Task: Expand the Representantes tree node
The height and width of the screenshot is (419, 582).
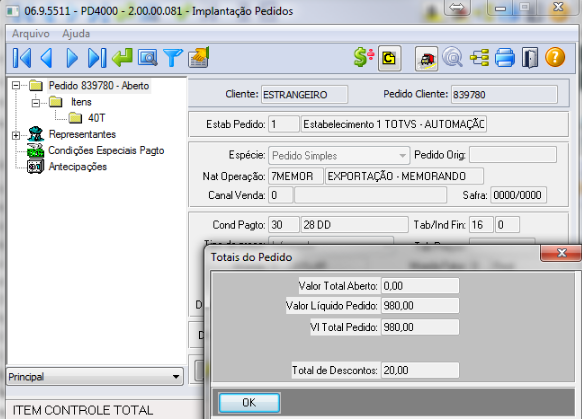Action: coord(16,134)
